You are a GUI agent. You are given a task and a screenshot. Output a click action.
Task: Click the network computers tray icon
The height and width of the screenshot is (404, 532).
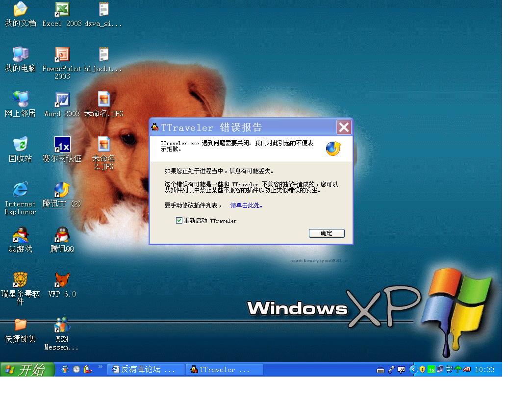coord(440,369)
